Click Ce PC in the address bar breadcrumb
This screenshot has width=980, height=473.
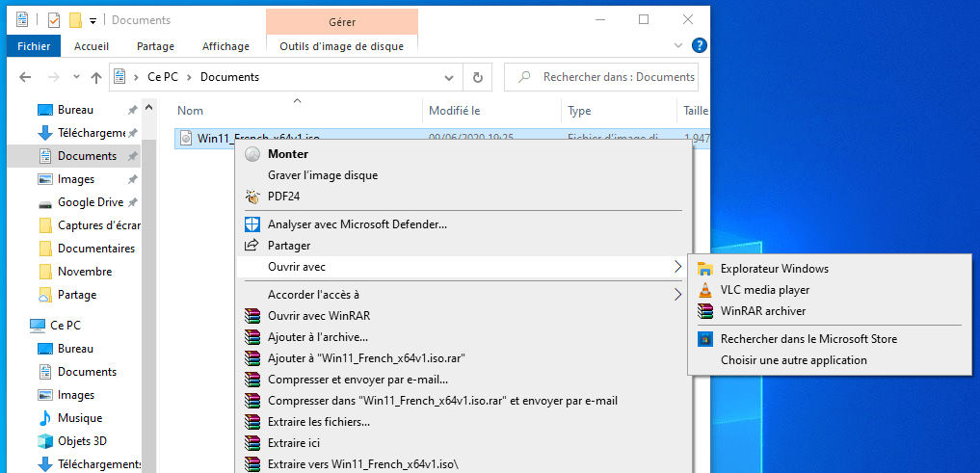[x=163, y=77]
